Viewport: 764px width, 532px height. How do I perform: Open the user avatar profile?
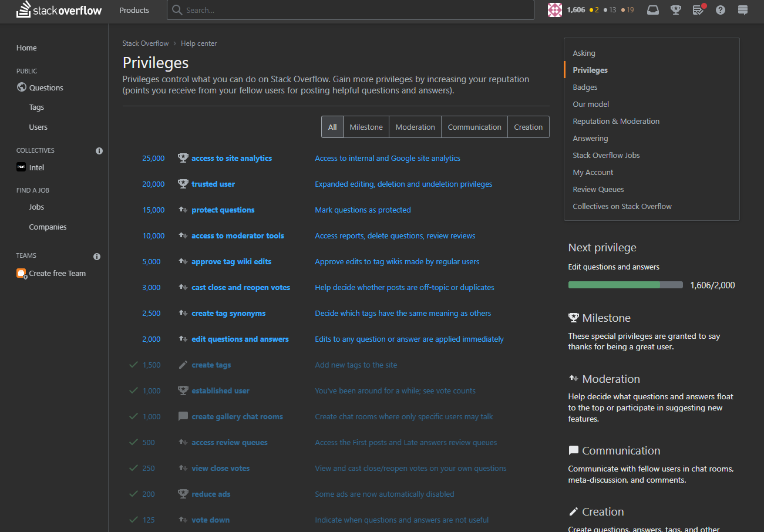[x=555, y=10]
